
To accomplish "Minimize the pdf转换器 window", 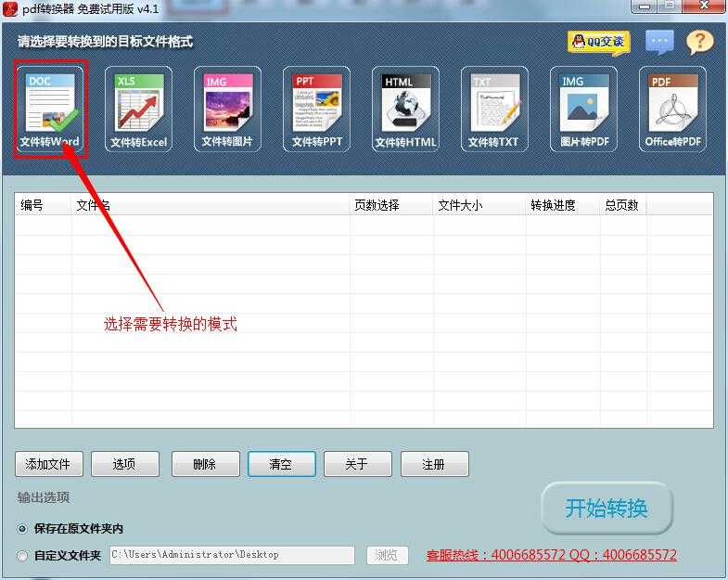I will click(644, 6).
